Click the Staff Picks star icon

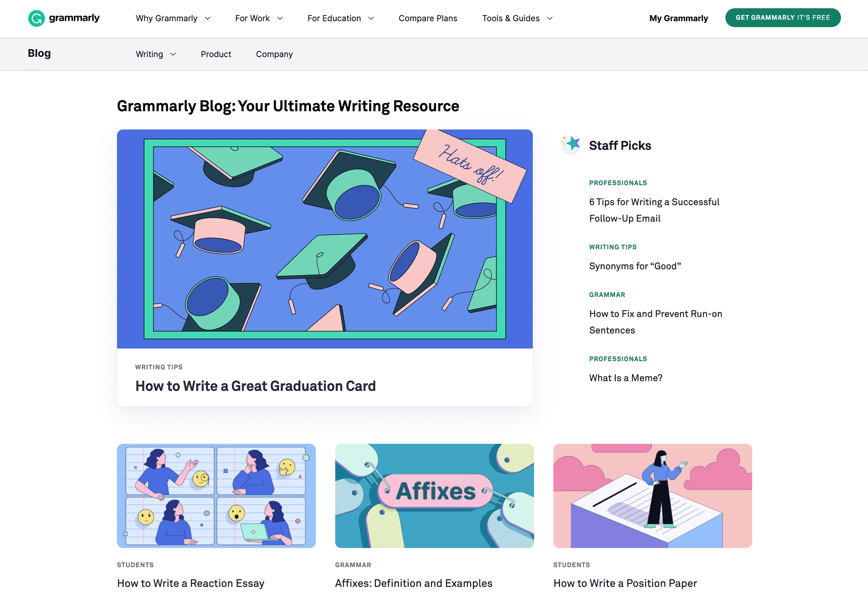(x=570, y=145)
